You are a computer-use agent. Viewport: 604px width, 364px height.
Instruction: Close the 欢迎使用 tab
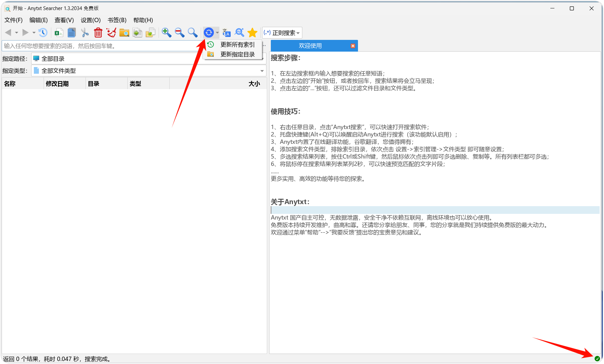[x=353, y=46]
